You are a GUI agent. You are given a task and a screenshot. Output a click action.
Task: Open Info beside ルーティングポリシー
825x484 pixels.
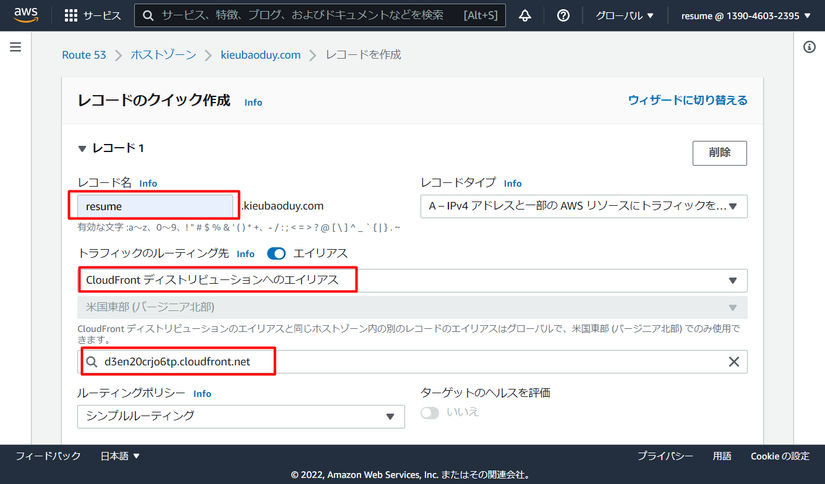click(202, 394)
